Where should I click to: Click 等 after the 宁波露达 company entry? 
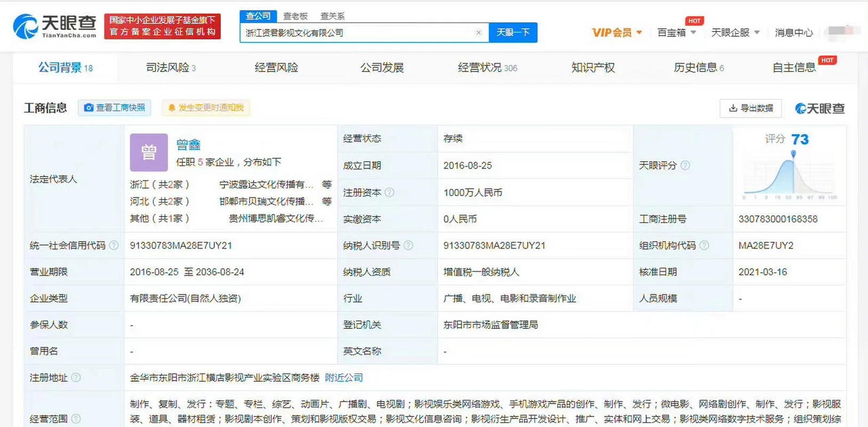pos(327,185)
